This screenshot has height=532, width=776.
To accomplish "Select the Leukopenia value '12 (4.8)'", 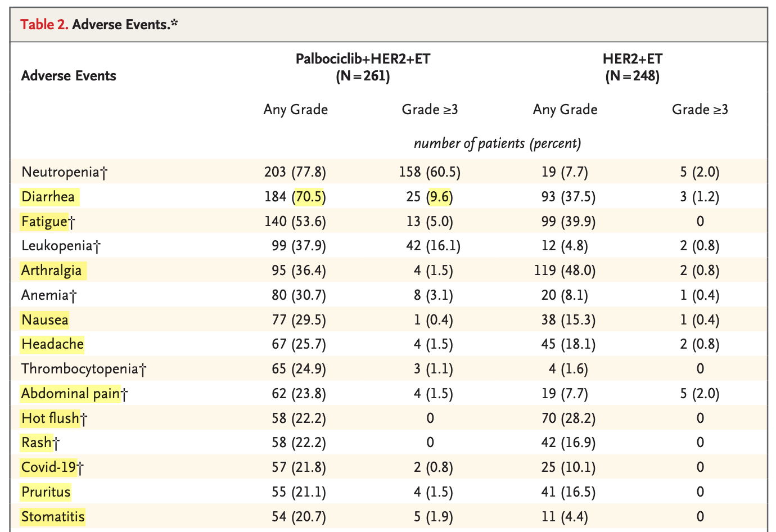I will [x=565, y=246].
